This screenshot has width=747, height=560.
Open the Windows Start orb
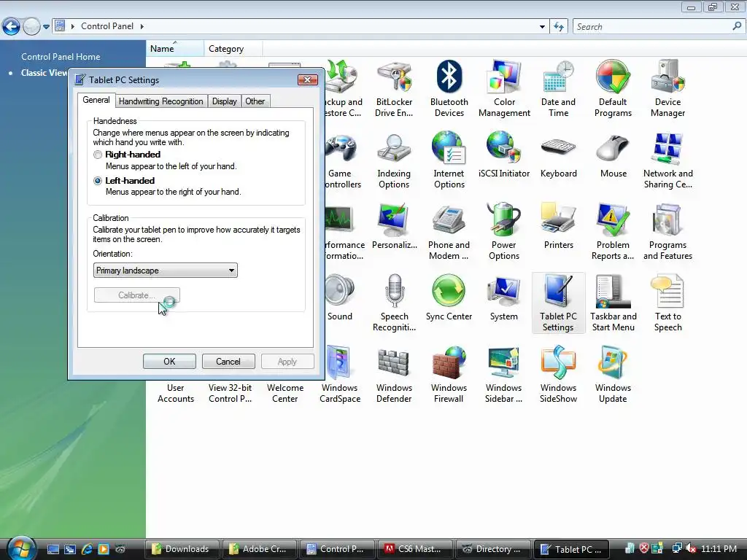[x=20, y=548]
